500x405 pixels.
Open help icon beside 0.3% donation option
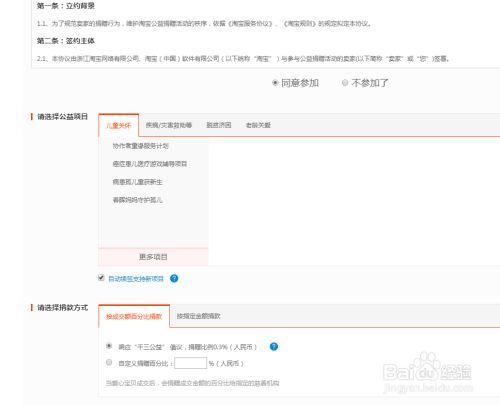[x=274, y=347]
